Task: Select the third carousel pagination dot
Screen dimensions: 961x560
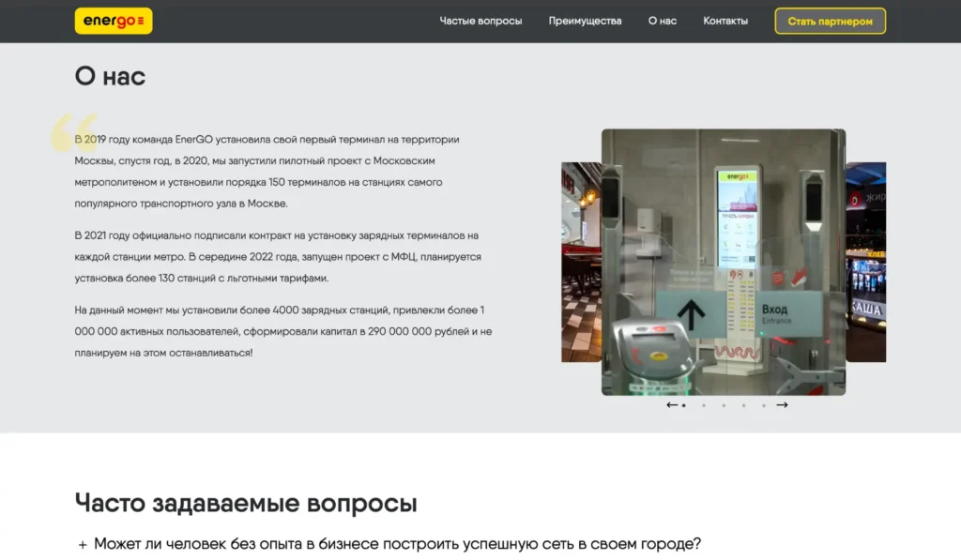Action: point(724,405)
